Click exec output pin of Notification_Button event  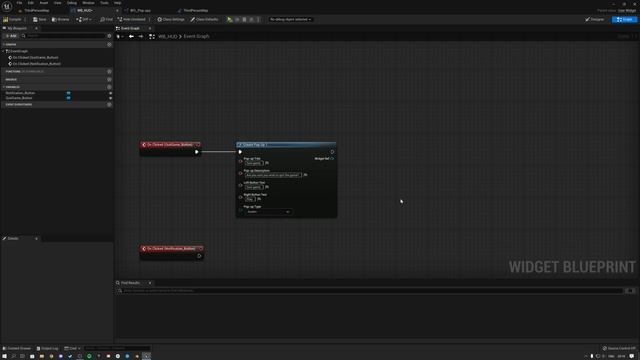199,256
